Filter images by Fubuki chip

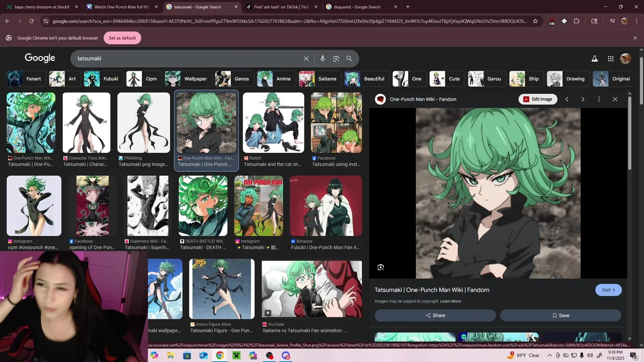coord(103,79)
